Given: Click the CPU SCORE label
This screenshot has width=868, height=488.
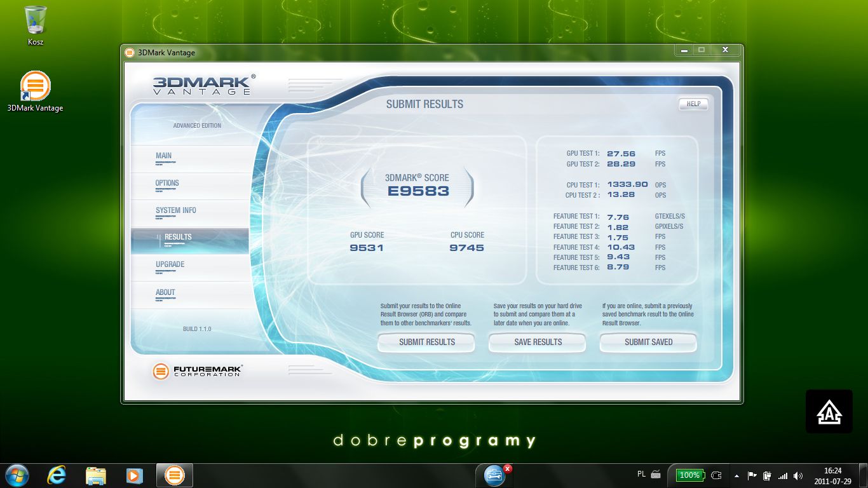Looking at the screenshot, I should tap(467, 235).
